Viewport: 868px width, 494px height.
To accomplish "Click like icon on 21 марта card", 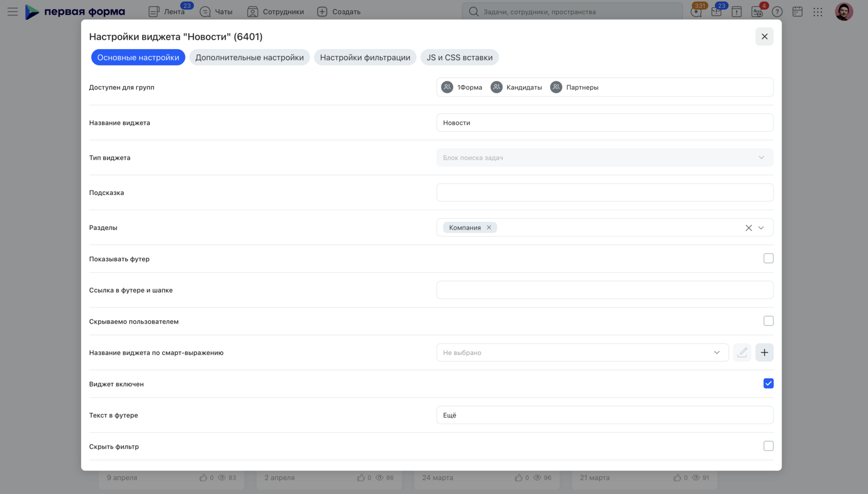I will tap(677, 477).
